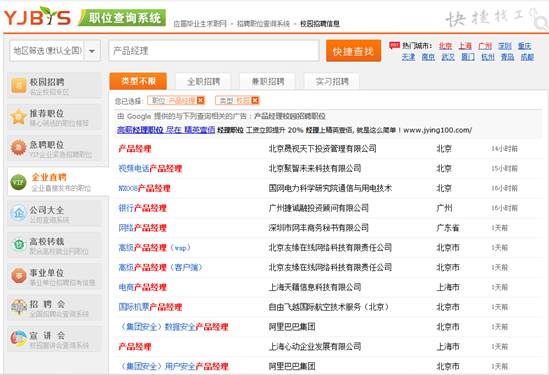549x375 pixels.
Task: Expand the 地区筛选 region dropdown arrow
Action: (x=92, y=51)
